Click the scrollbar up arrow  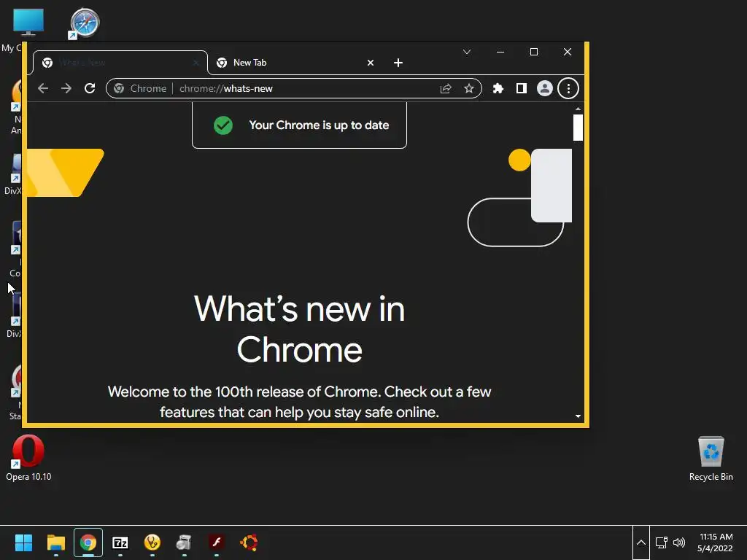point(578,109)
